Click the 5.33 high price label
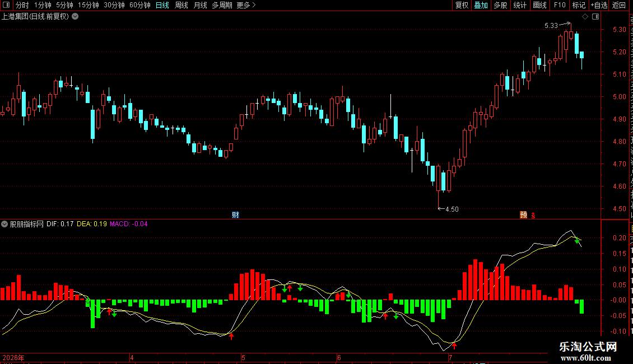633x364 pixels. point(551,25)
